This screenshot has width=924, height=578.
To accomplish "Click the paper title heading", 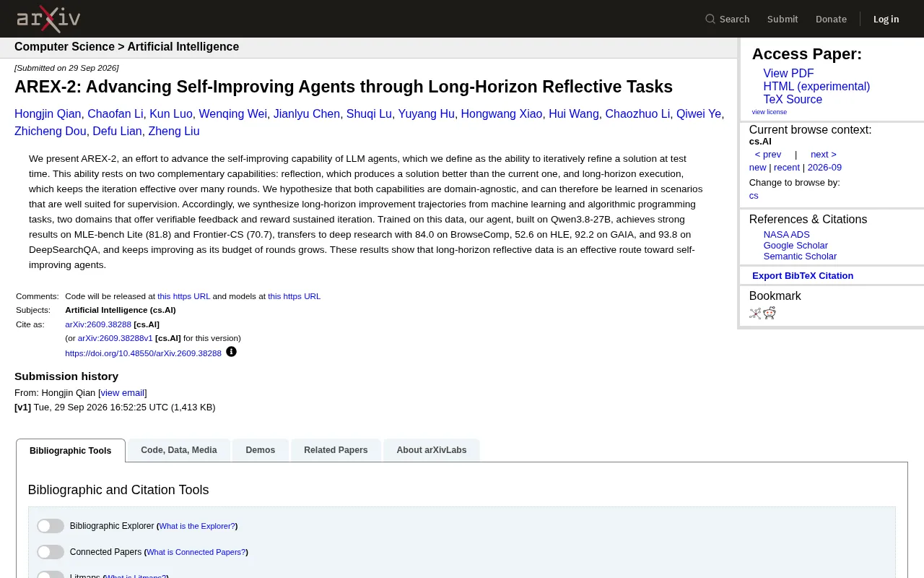I will click(x=344, y=87).
